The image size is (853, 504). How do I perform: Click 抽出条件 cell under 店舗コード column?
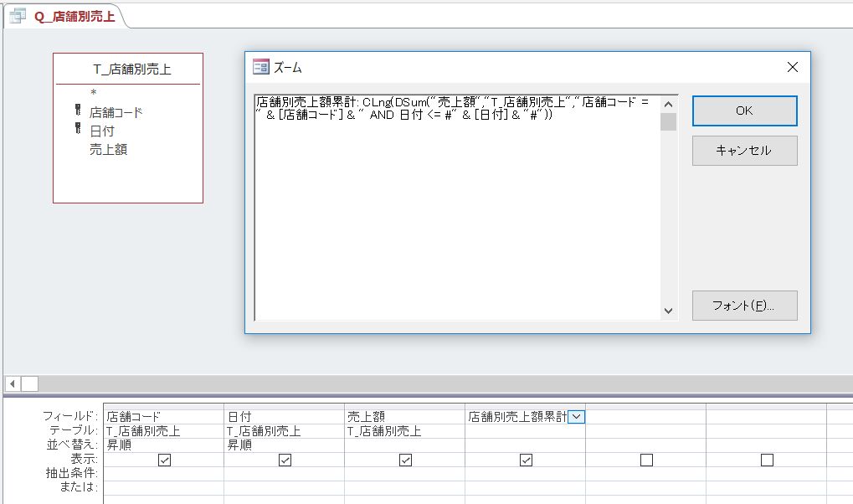tap(164, 474)
